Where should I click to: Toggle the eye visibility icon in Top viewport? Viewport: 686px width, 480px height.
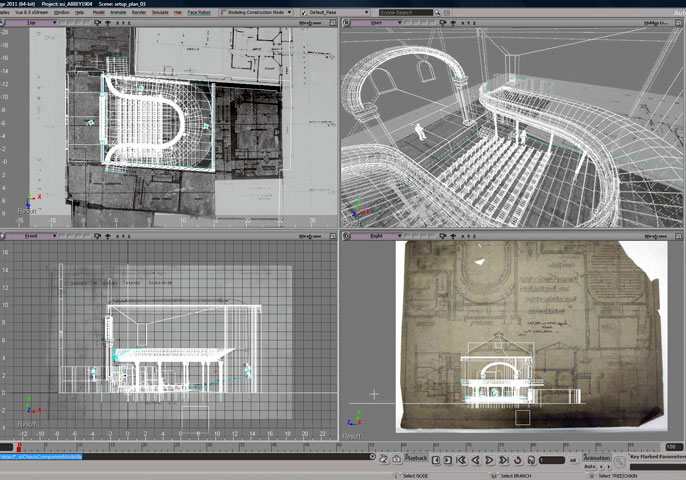coord(108,23)
